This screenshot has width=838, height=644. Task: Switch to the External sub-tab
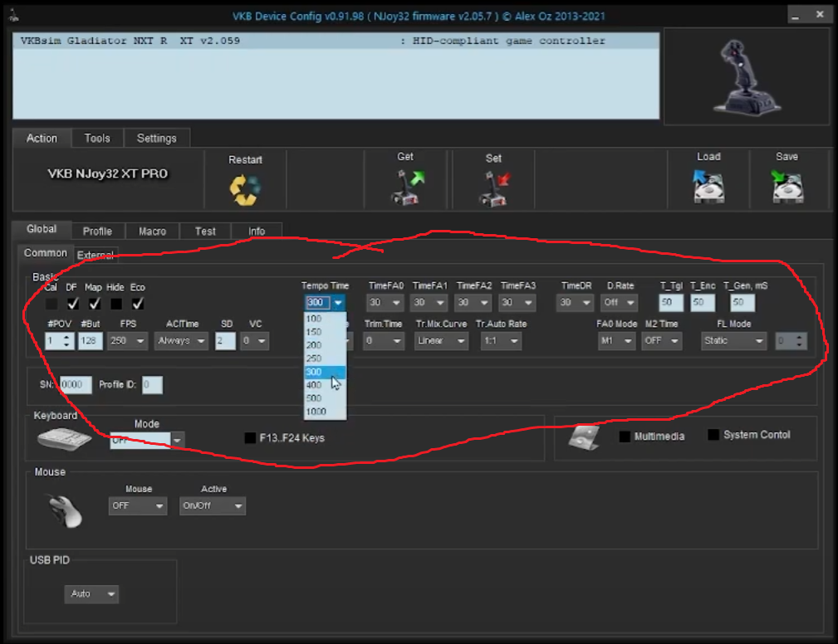(96, 255)
